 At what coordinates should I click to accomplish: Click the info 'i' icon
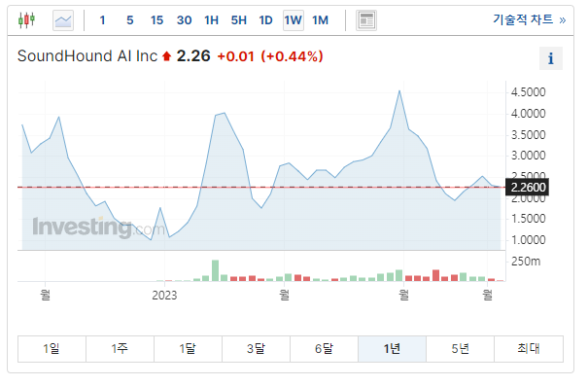550,58
